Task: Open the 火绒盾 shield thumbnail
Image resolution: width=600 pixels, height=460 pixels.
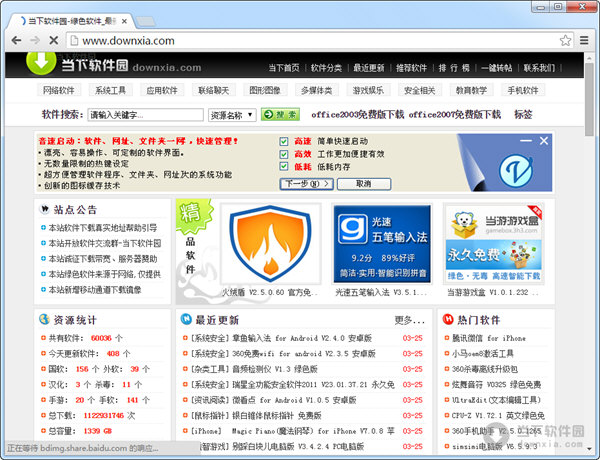Action: 271,244
